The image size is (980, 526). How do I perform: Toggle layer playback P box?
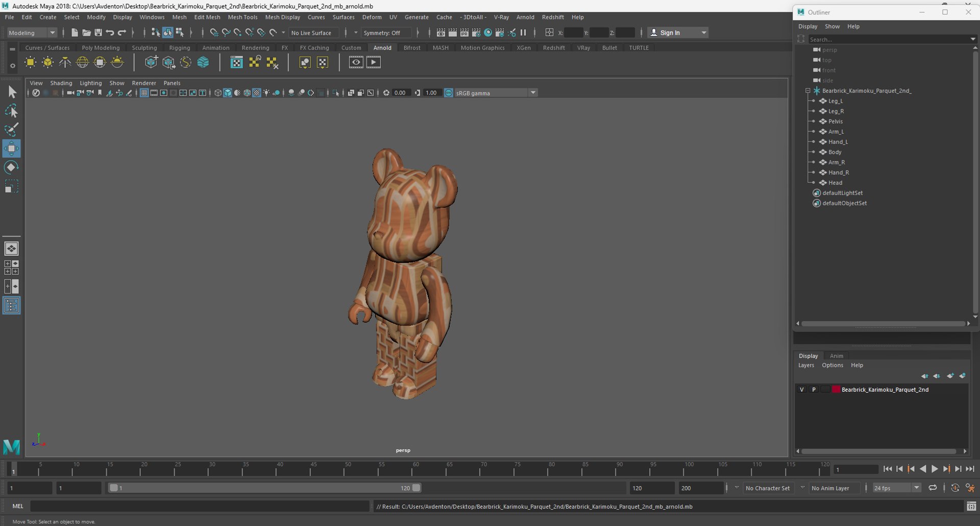[814, 390]
